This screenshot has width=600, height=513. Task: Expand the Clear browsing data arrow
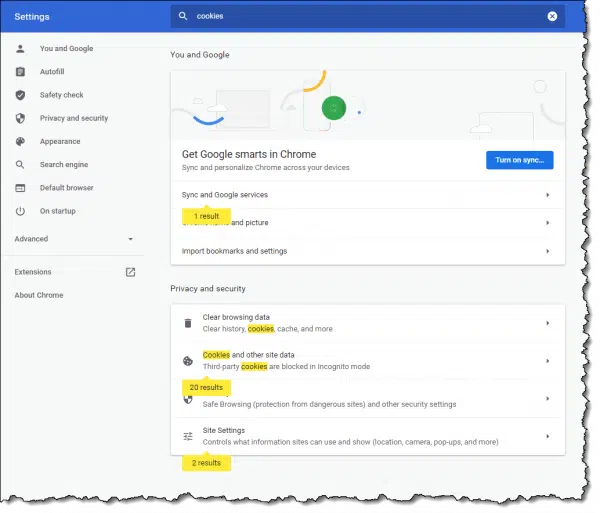548,323
